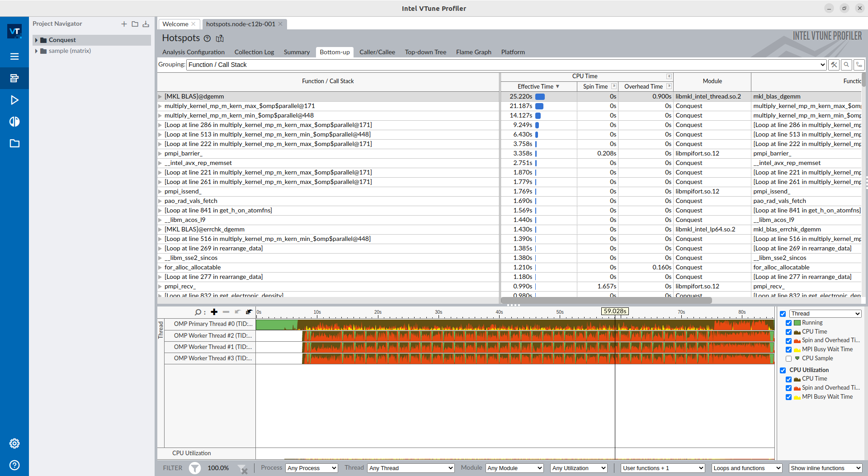
Task: Enable the CPU Sample checkbox in the legend
Action: coord(789,358)
